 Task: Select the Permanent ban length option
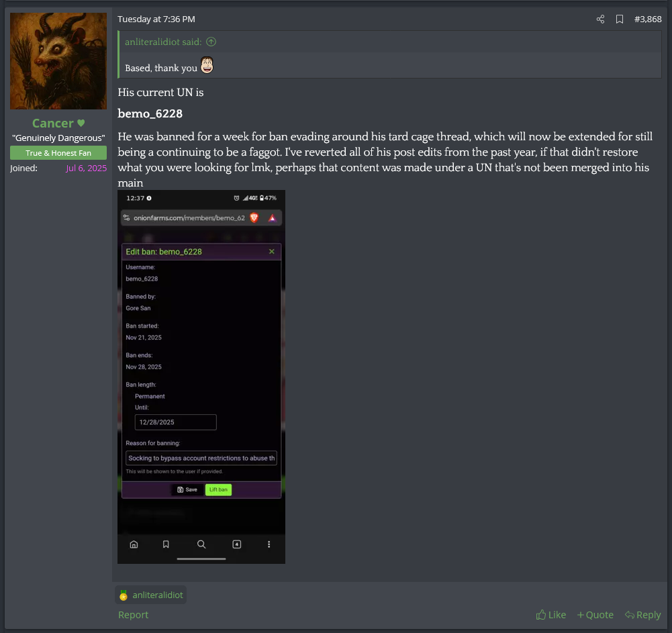pos(150,396)
